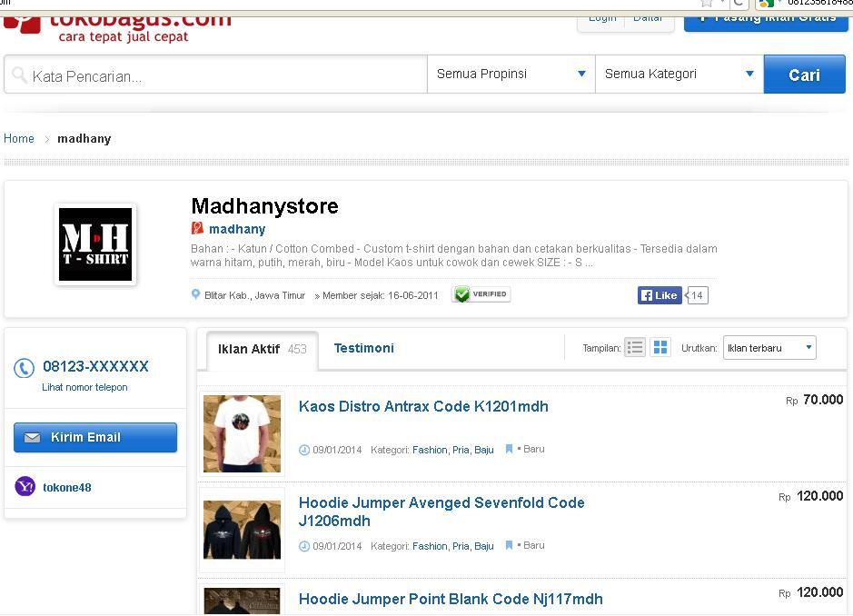Click the Facebook Like button
853x616 pixels.
tap(660, 295)
